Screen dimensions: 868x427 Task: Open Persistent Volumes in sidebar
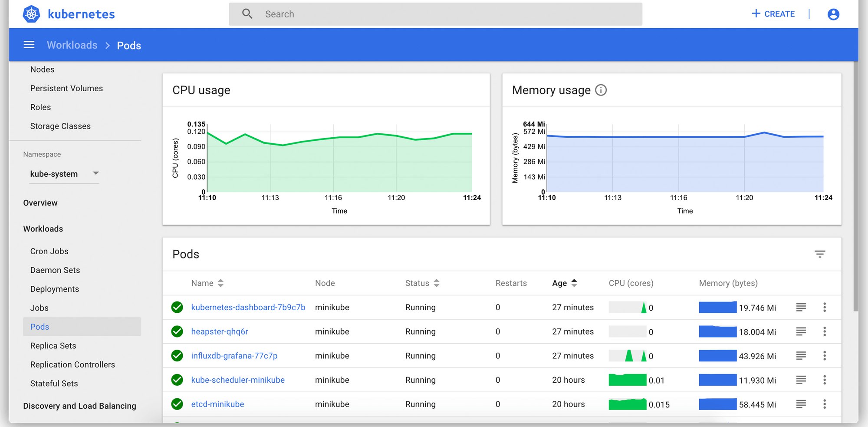pos(66,88)
